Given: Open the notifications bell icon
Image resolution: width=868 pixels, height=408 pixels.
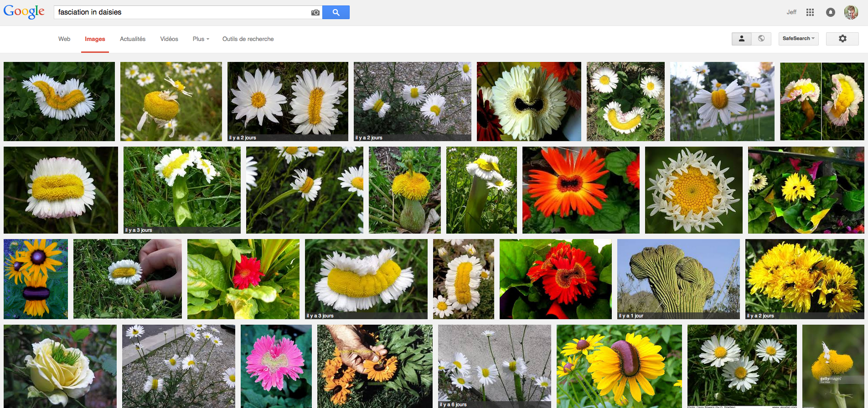Looking at the screenshot, I should (830, 12).
